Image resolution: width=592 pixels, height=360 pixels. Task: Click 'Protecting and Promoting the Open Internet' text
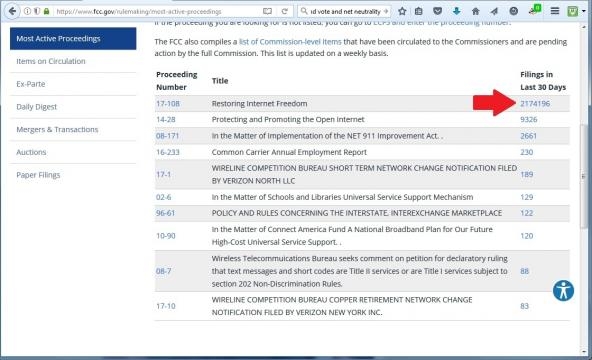288,119
